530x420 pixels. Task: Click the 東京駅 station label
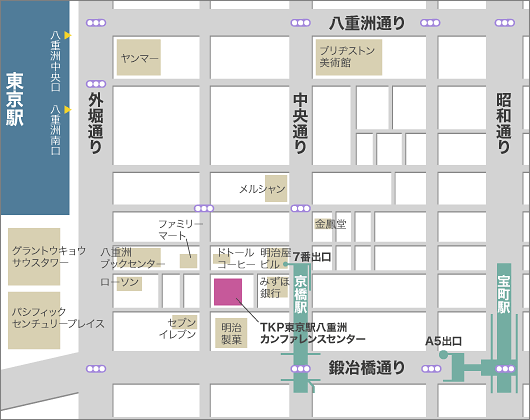[x=15, y=99]
